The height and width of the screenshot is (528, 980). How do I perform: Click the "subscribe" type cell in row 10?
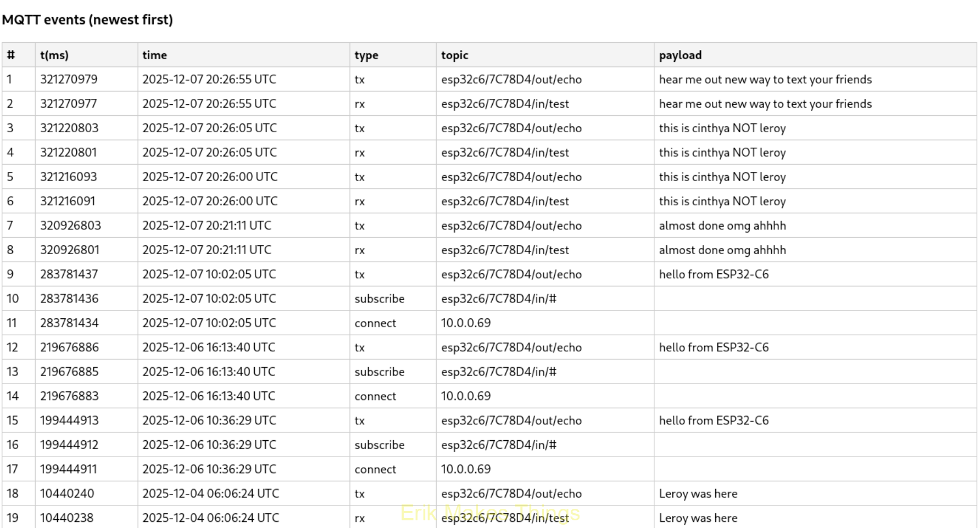point(379,299)
